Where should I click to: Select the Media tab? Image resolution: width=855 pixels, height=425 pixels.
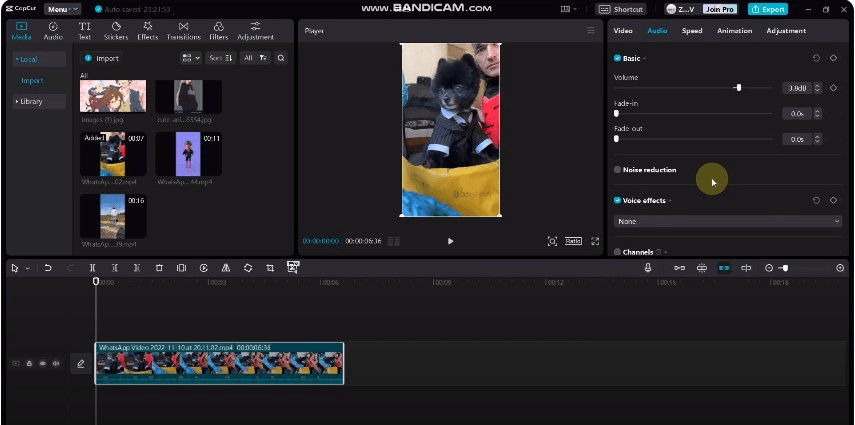click(x=21, y=31)
